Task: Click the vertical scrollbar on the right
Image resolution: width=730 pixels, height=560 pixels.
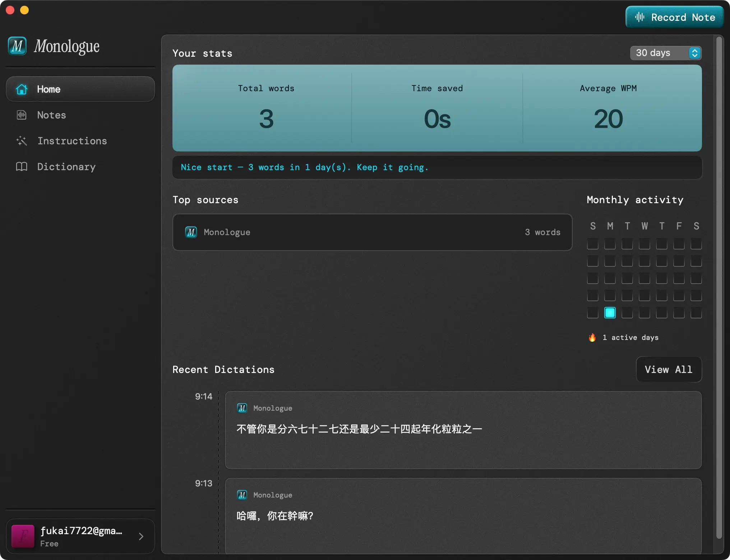Action: click(719, 287)
